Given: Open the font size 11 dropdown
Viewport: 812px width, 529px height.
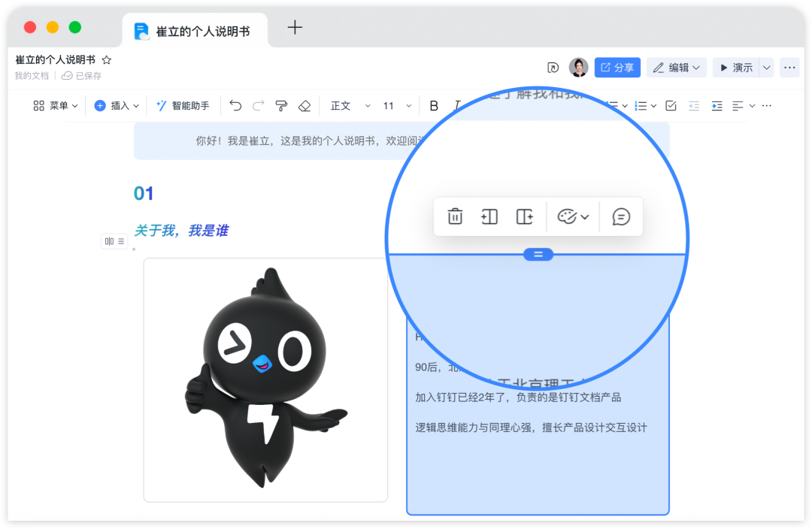Looking at the screenshot, I should point(397,106).
